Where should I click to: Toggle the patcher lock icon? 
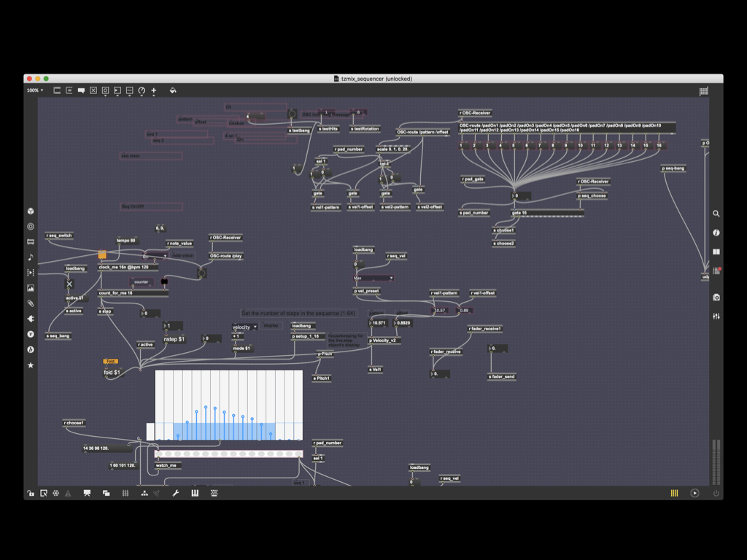31,494
